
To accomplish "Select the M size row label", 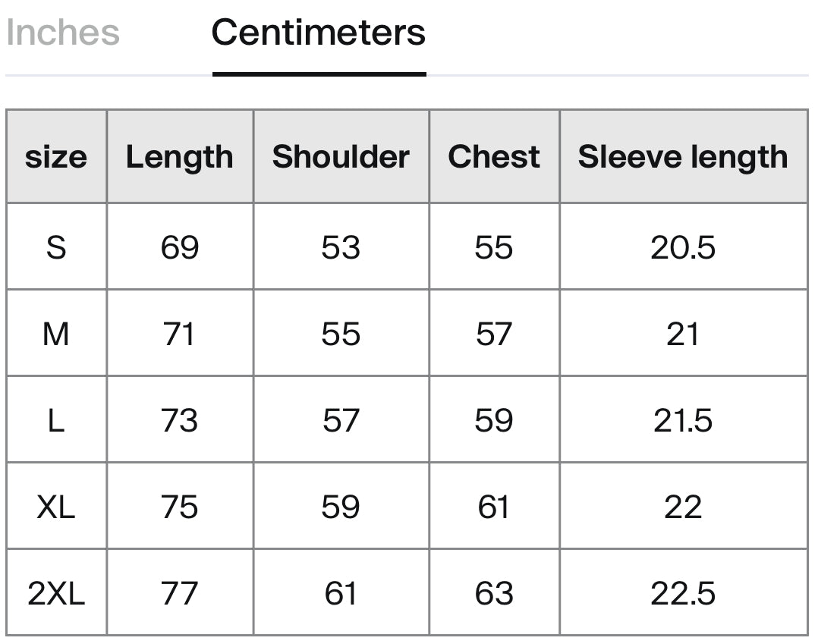I will pos(56,334).
